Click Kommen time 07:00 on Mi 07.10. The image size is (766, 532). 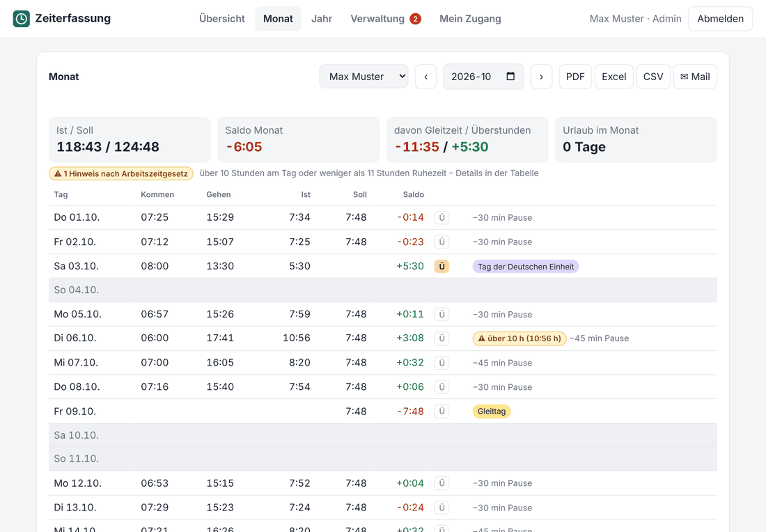point(155,363)
